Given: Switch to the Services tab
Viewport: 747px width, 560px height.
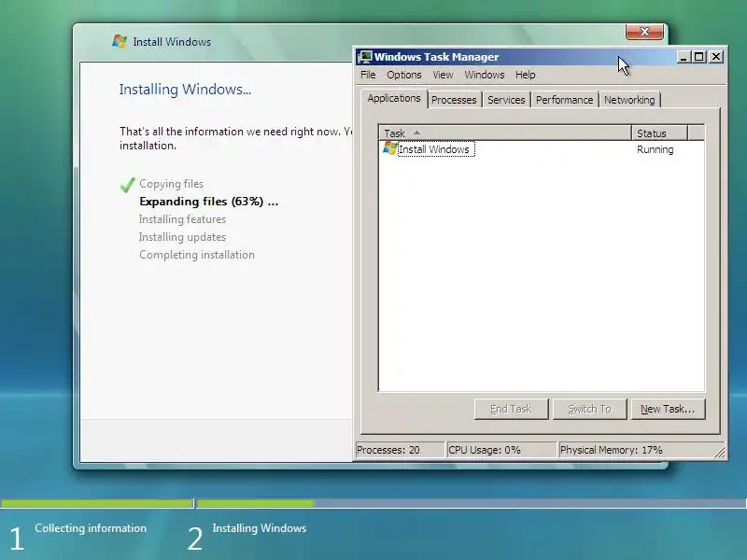Looking at the screenshot, I should (x=506, y=100).
